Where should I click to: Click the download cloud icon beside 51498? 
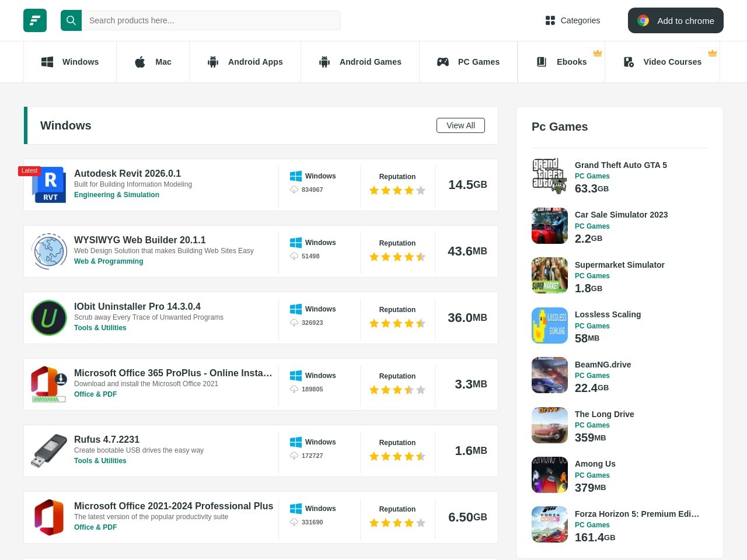(294, 256)
